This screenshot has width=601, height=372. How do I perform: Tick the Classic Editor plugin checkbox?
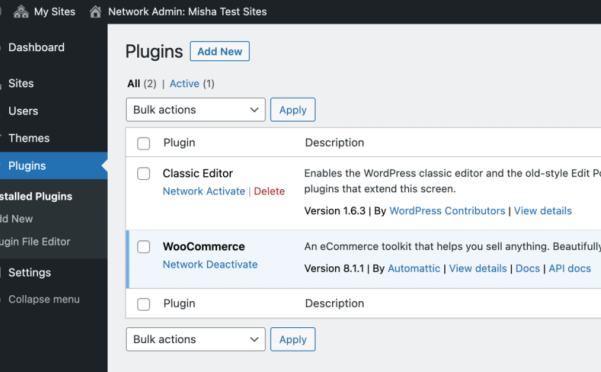coord(143,174)
